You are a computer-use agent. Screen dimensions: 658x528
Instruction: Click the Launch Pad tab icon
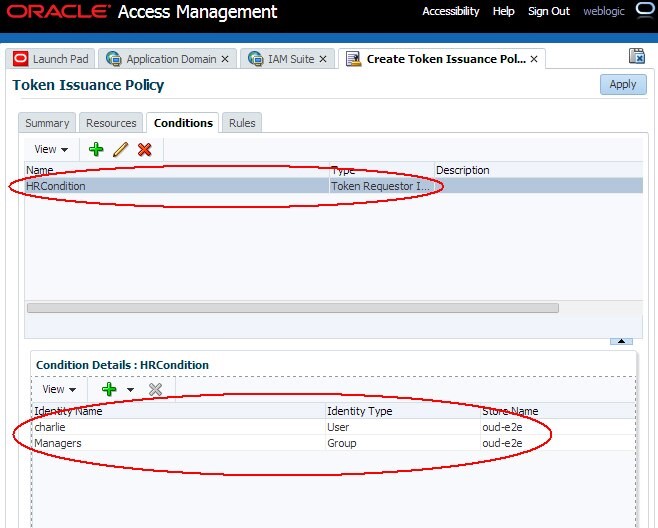click(21, 59)
